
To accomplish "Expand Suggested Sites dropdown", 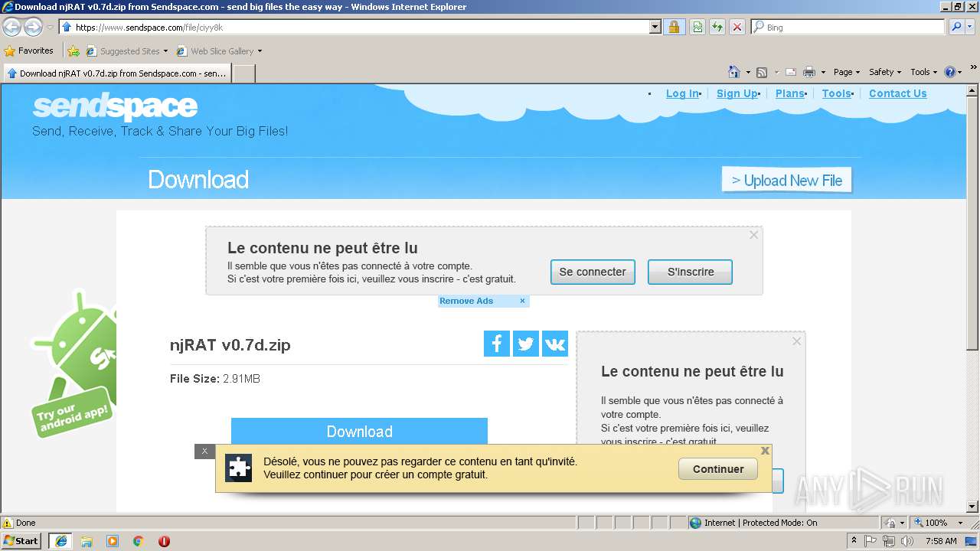I will 165,51.
